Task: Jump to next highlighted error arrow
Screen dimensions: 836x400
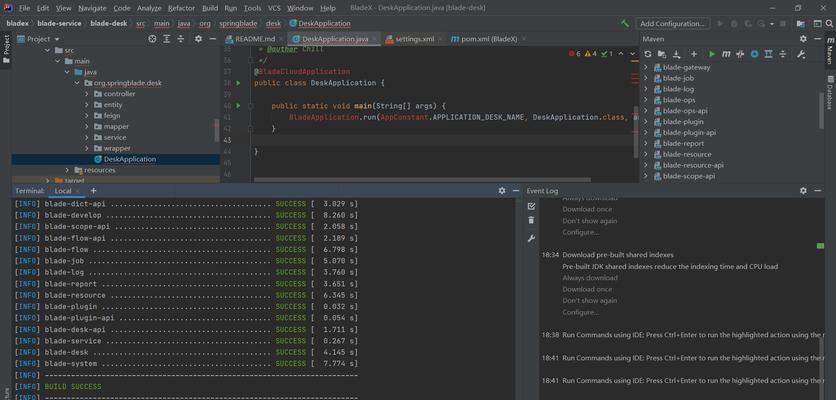Action: pyautogui.click(x=633, y=54)
